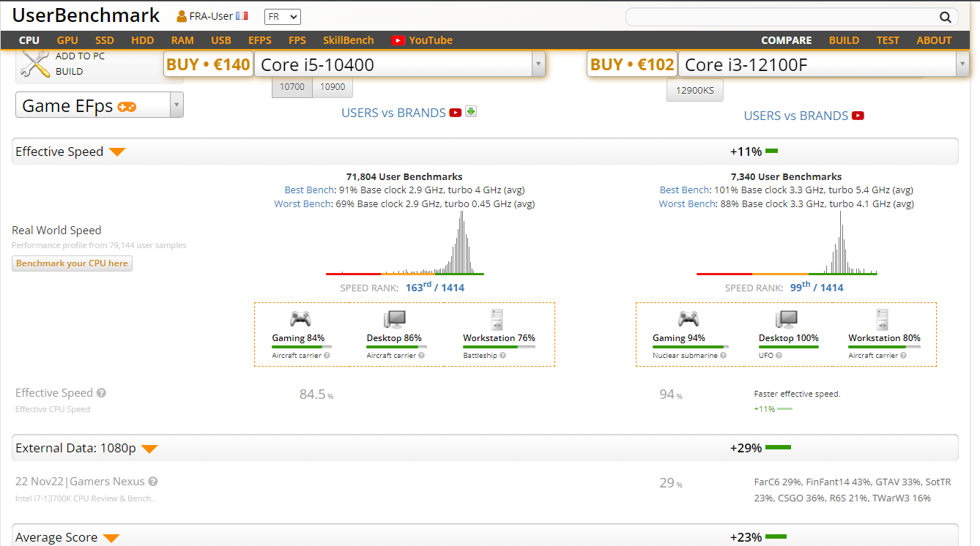The image size is (980, 546).
Task: Open the Core i5-10400 Worst Bench link
Action: [302, 204]
